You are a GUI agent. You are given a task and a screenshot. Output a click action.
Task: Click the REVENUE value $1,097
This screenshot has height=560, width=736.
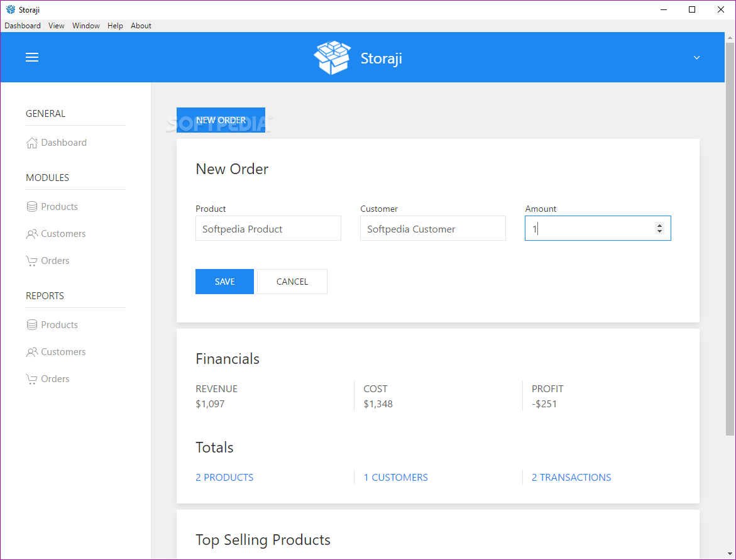click(x=210, y=404)
